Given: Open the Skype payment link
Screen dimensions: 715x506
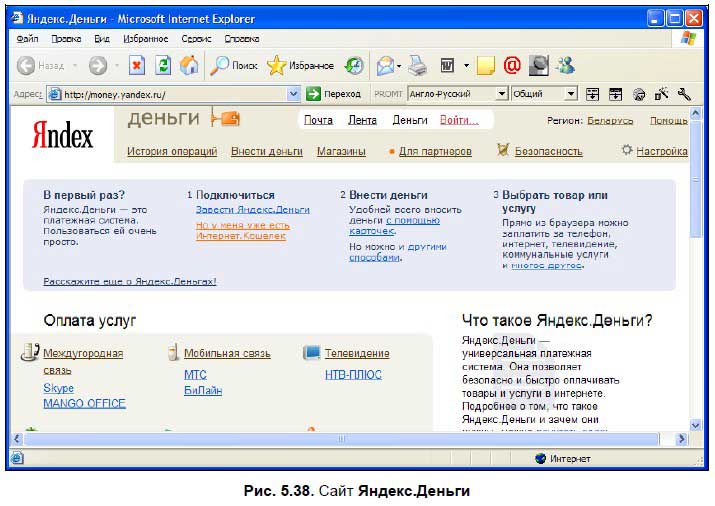Looking at the screenshot, I should (58, 388).
